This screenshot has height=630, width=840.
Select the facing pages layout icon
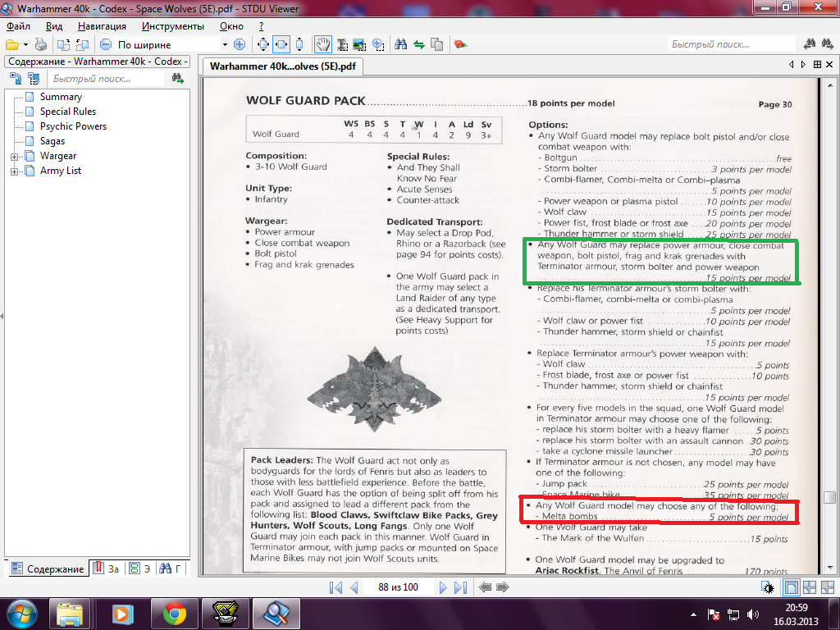pyautogui.click(x=810, y=587)
